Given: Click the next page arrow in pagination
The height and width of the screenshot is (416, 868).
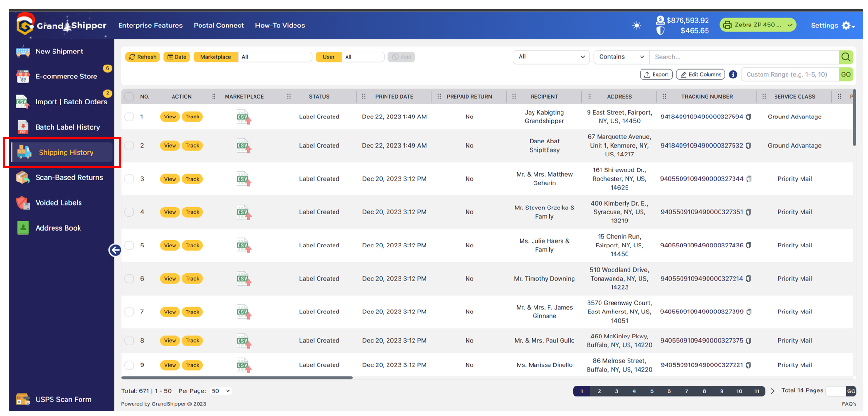Looking at the screenshot, I should 772,391.
